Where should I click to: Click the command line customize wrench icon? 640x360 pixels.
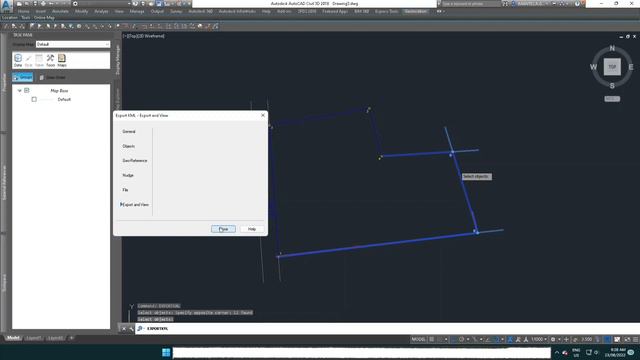(x=131, y=329)
